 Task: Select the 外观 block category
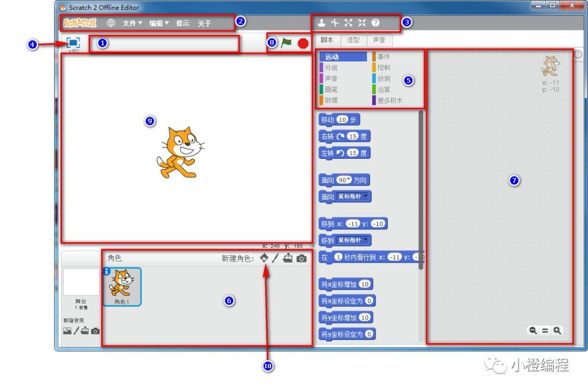coord(343,68)
